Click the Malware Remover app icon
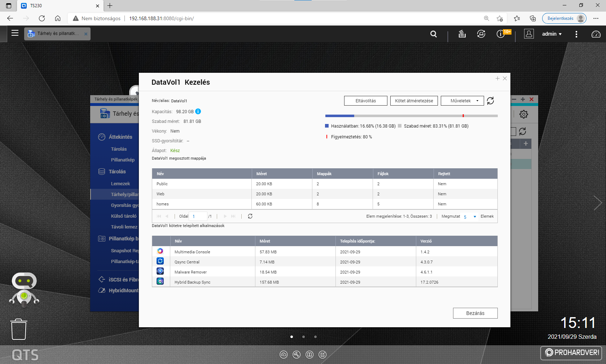 tap(160, 271)
